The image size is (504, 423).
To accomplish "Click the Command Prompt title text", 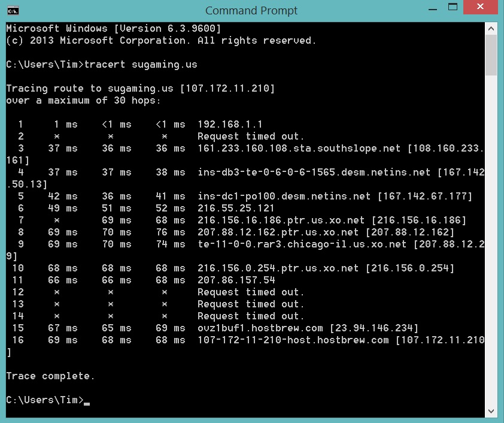I will click(251, 11).
